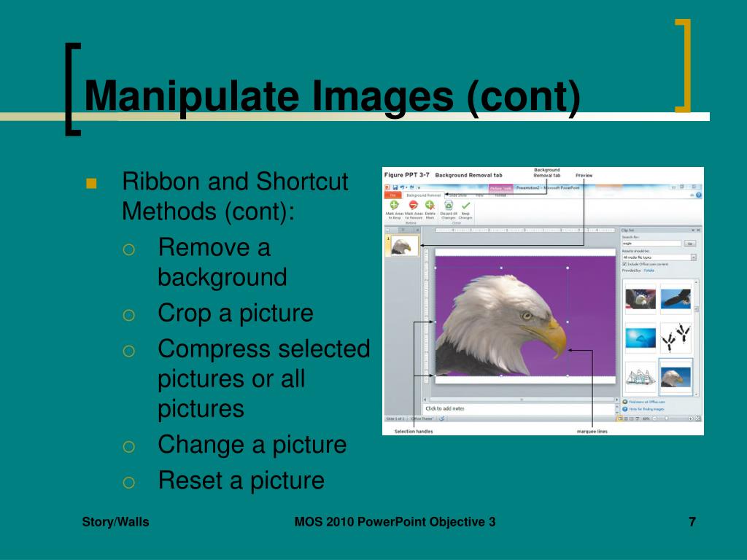Click the Clip Art Search for field
Image resolution: width=747 pixels, height=560 pixels.
click(x=651, y=244)
